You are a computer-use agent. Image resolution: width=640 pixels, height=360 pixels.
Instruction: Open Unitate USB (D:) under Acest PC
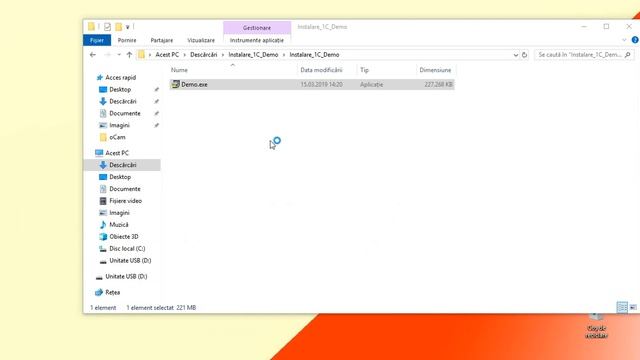pos(130,260)
